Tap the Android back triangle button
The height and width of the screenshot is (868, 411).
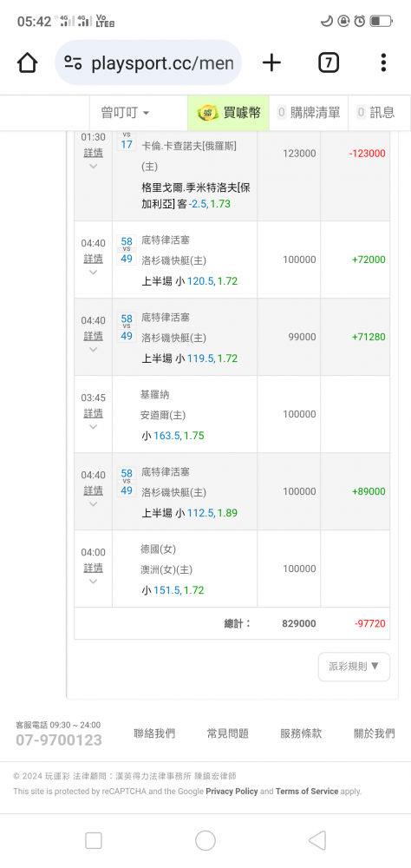(317, 840)
